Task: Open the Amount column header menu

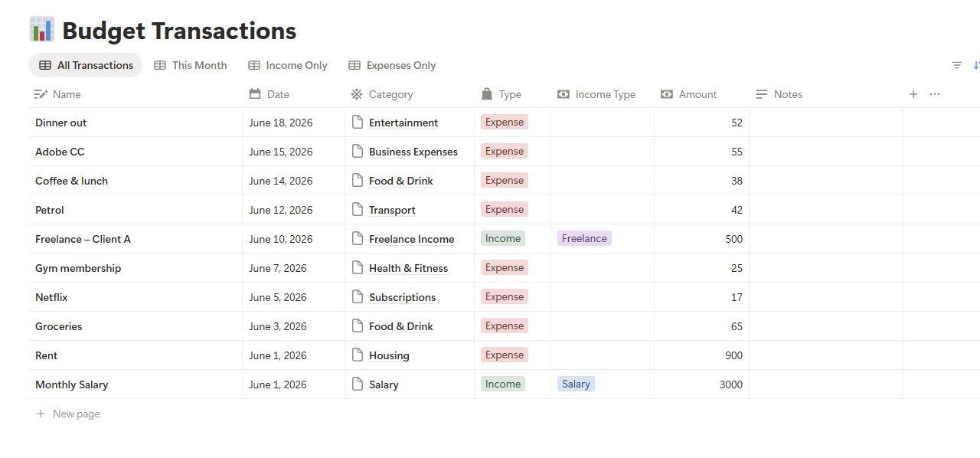Action: tap(702, 94)
